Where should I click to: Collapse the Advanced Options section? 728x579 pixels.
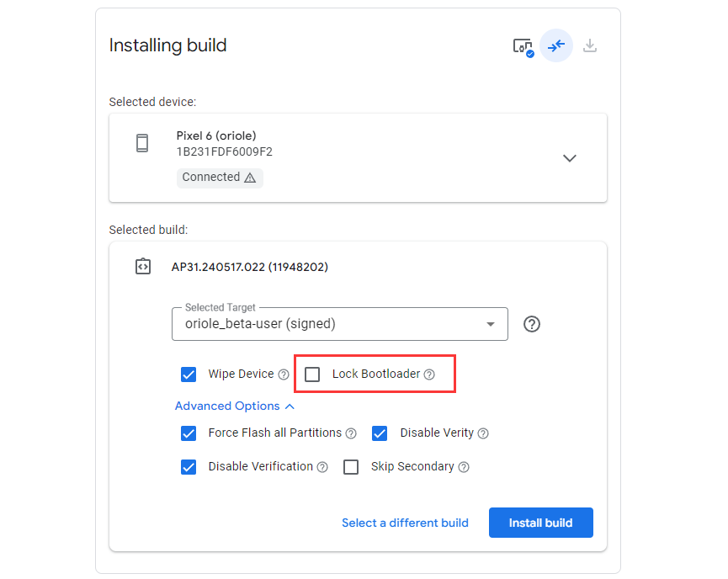point(235,406)
